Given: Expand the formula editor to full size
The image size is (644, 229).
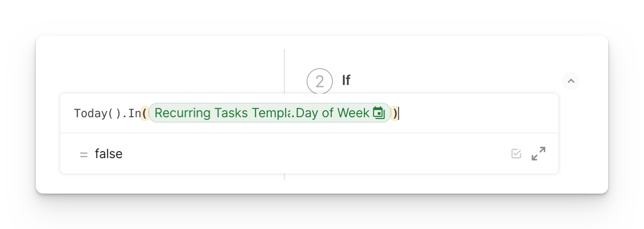Looking at the screenshot, I should [x=538, y=154].
